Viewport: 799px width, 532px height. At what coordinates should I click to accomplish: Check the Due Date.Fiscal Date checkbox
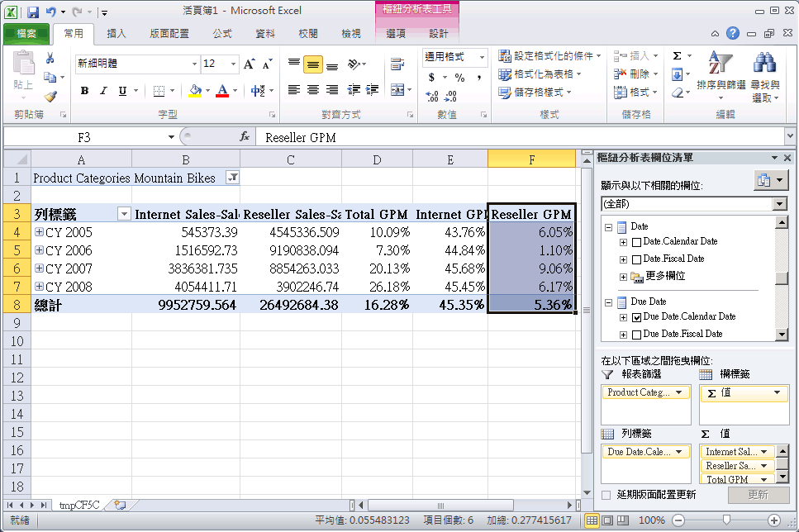pyautogui.click(x=636, y=335)
